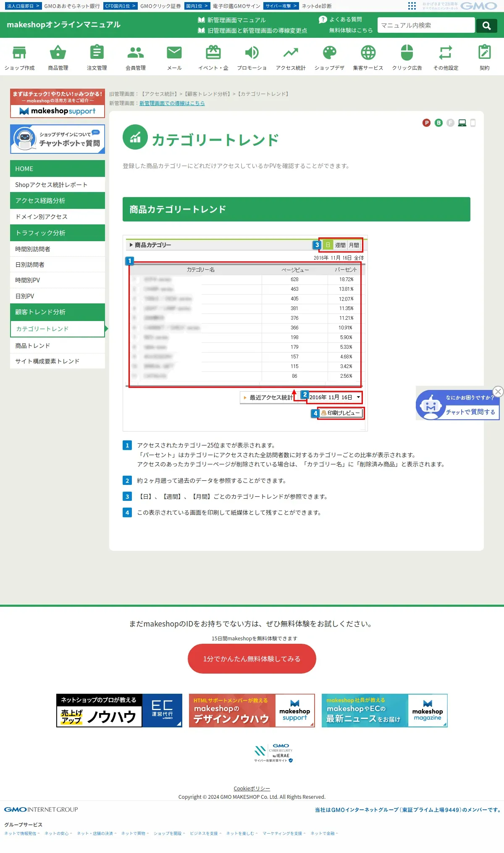
Task: Click the GMO Cyber Security IERAE badge
Action: (273, 753)
